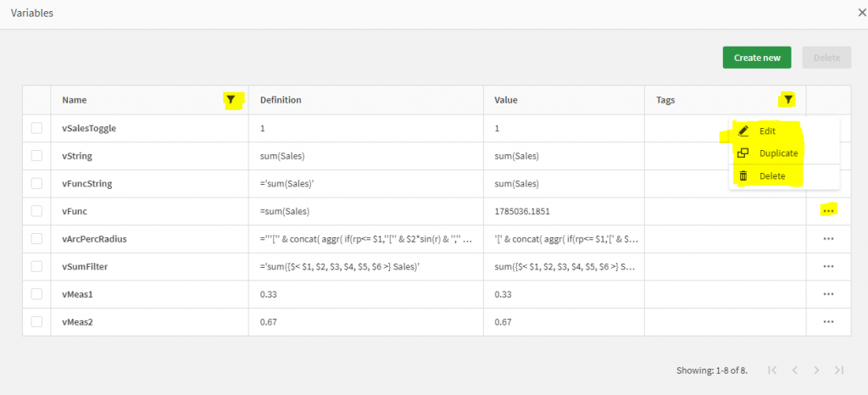Tick the vArcPercRadius row checkbox
The image size is (868, 395).
point(36,238)
